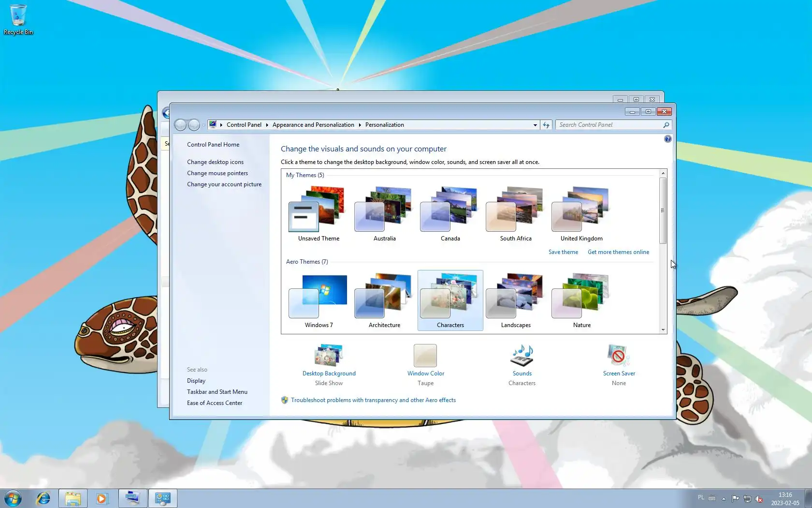
Task: Apply the Nature theme
Action: (x=581, y=300)
